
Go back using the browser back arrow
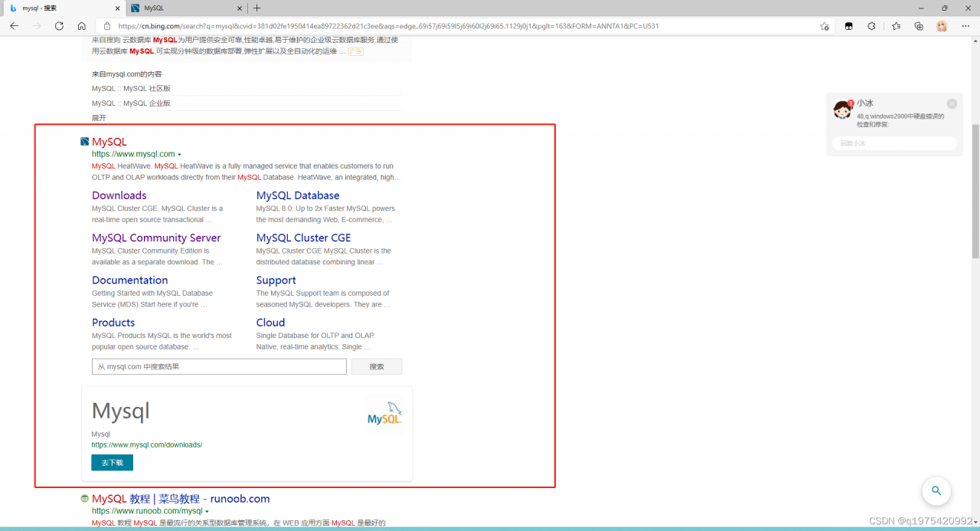14,26
